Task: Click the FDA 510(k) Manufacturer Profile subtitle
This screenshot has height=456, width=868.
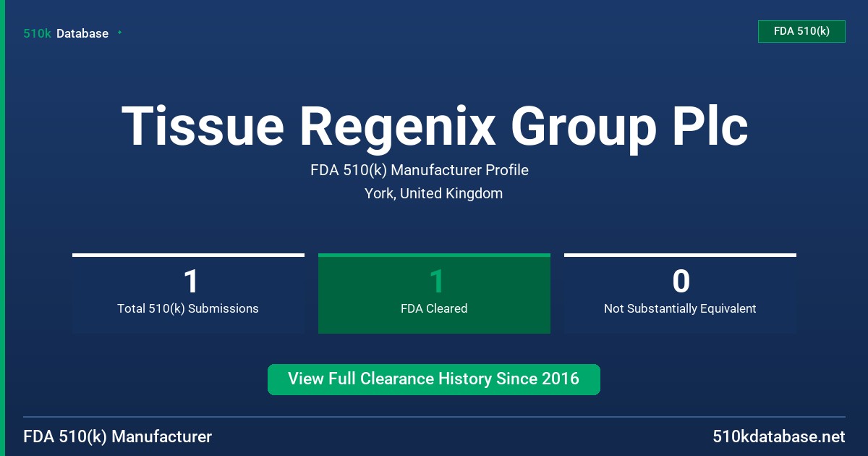Action: (420, 170)
